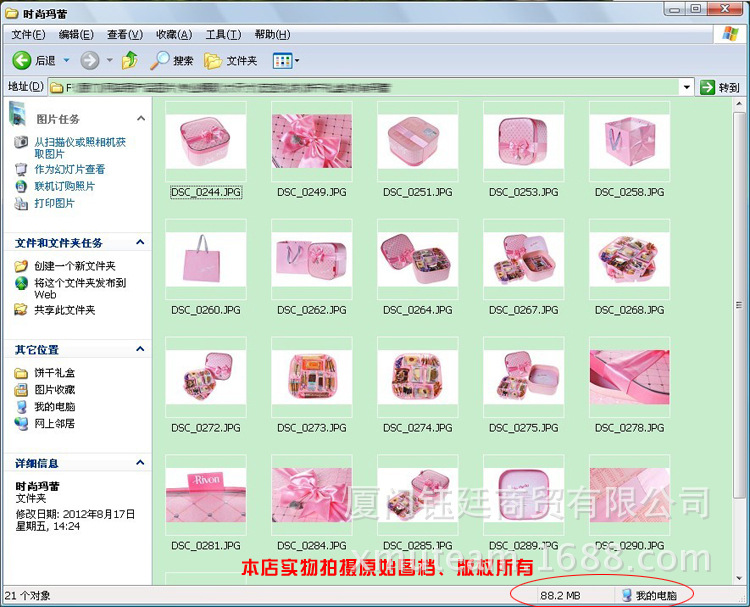Go up one folder level icon
This screenshot has height=607, width=750.
pyautogui.click(x=130, y=60)
